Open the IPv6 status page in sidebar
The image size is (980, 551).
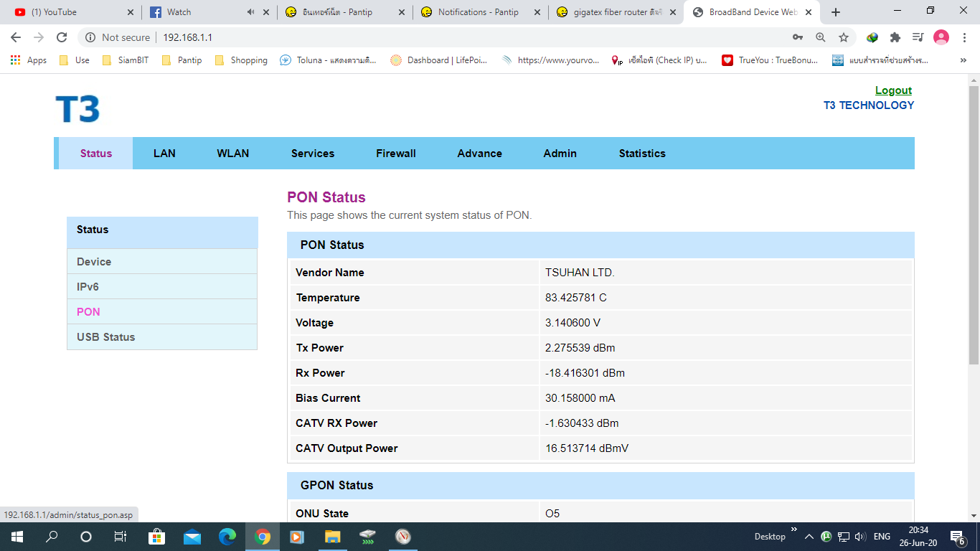[162, 287]
